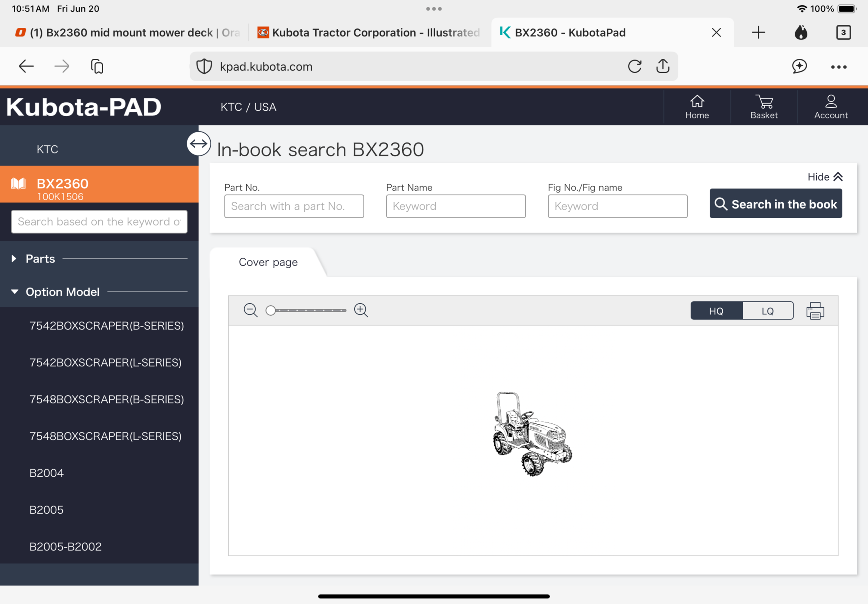This screenshot has width=868, height=604.
Task: Open the Basket cart icon
Action: click(x=764, y=107)
